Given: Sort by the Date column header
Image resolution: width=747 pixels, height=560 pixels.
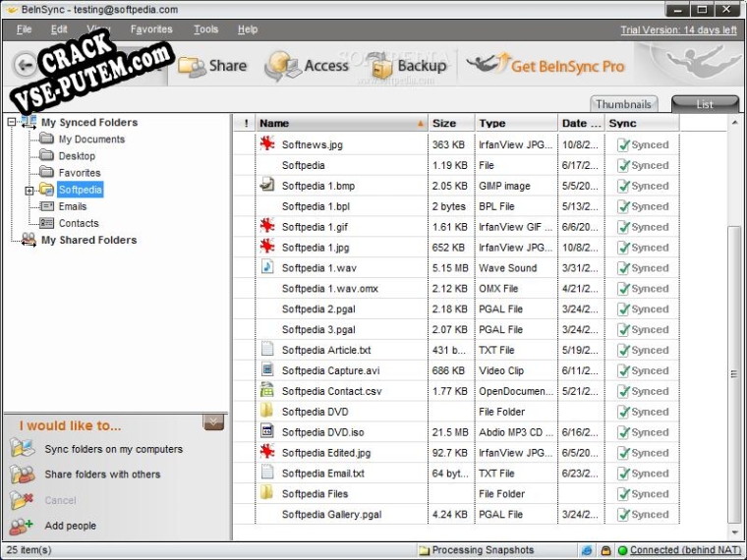Looking at the screenshot, I should (x=581, y=124).
